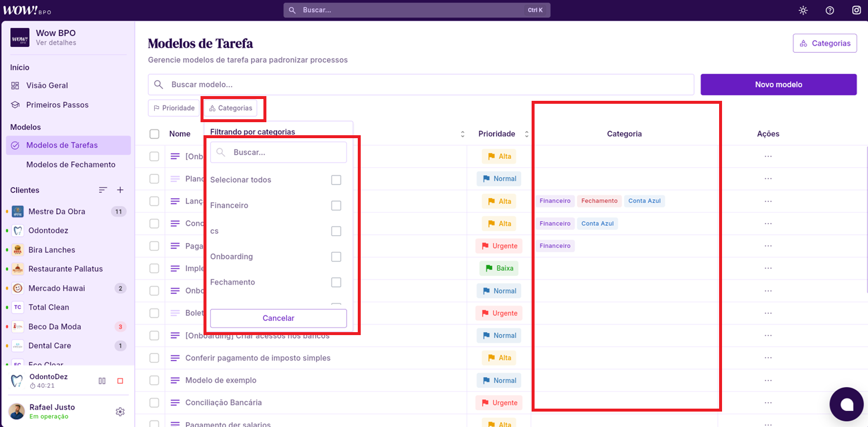This screenshot has height=427, width=868.
Task: Tick the Onboarding category checkbox
Action: coord(336,257)
